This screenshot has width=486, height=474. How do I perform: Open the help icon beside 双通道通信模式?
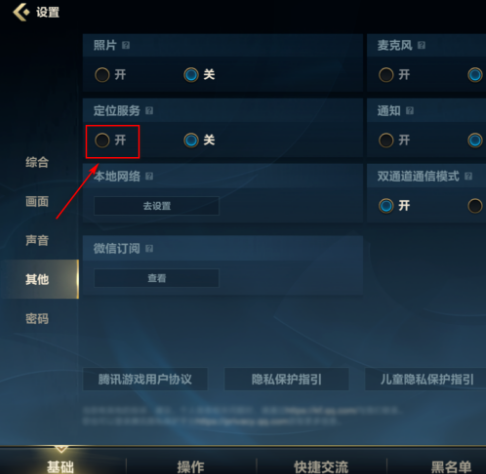(468, 176)
